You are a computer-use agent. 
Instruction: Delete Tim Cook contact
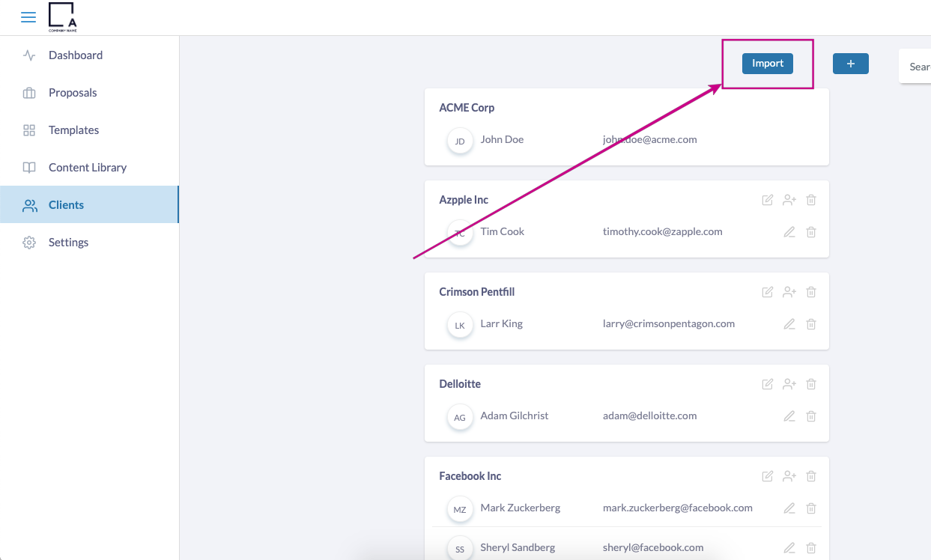coord(811,232)
